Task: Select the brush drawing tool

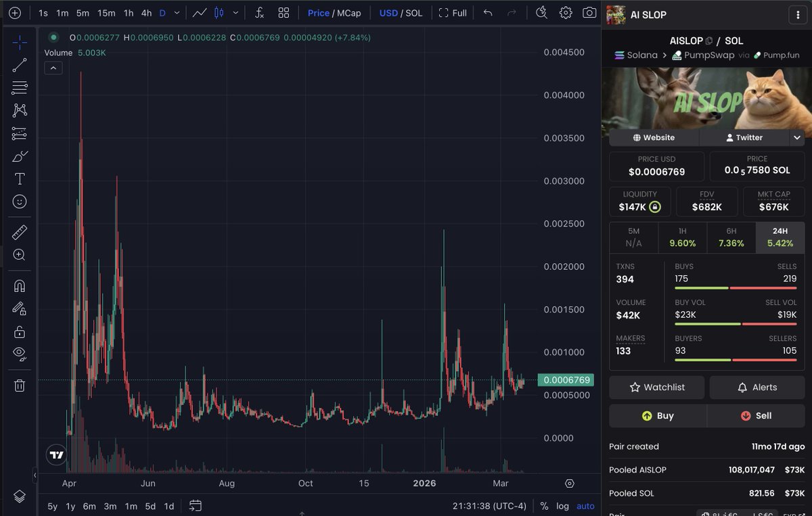Action: 20,156
